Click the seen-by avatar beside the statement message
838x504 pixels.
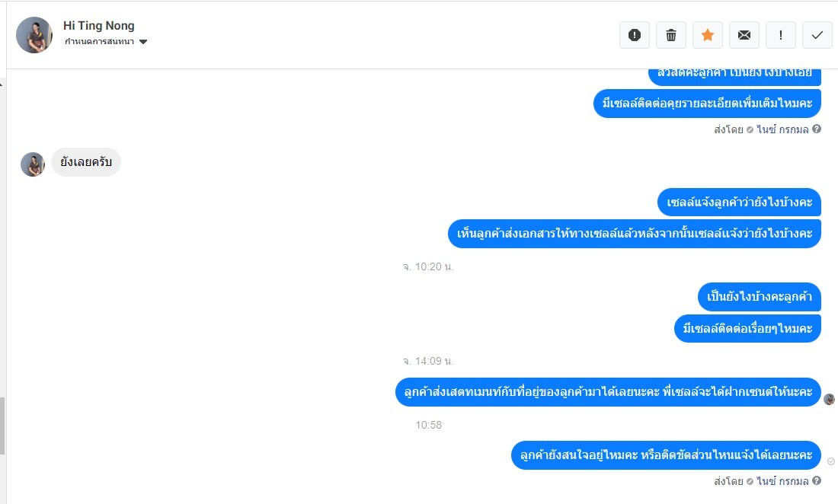pos(829,399)
